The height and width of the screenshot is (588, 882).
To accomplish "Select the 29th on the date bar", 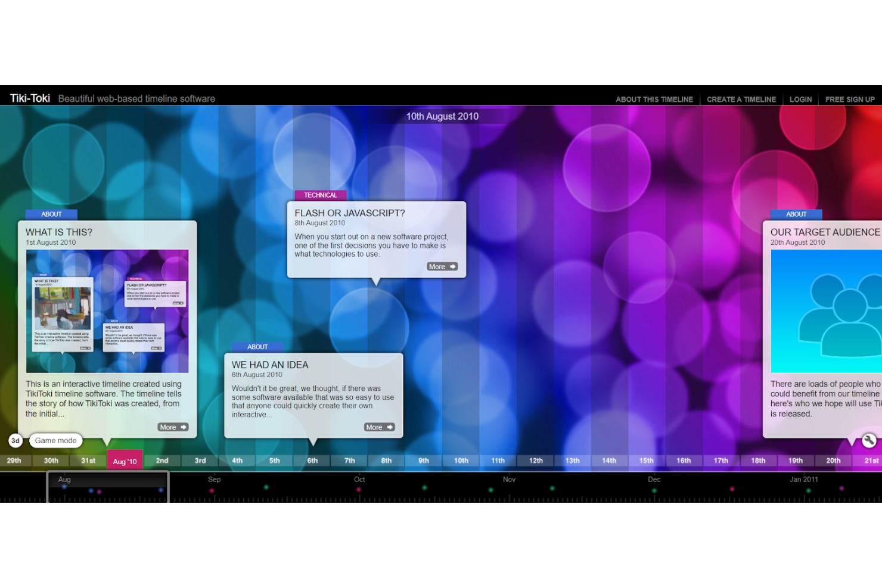I will click(14, 461).
